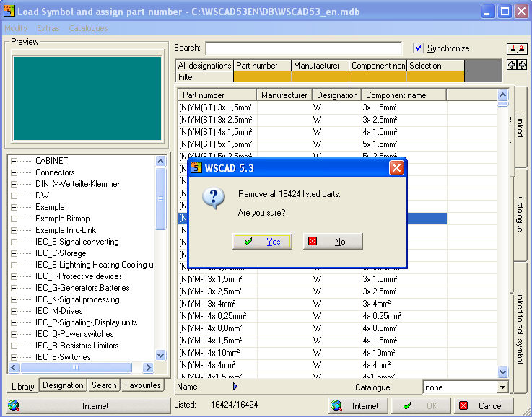
Task: Open the Catalogues menu
Action: tap(88, 28)
